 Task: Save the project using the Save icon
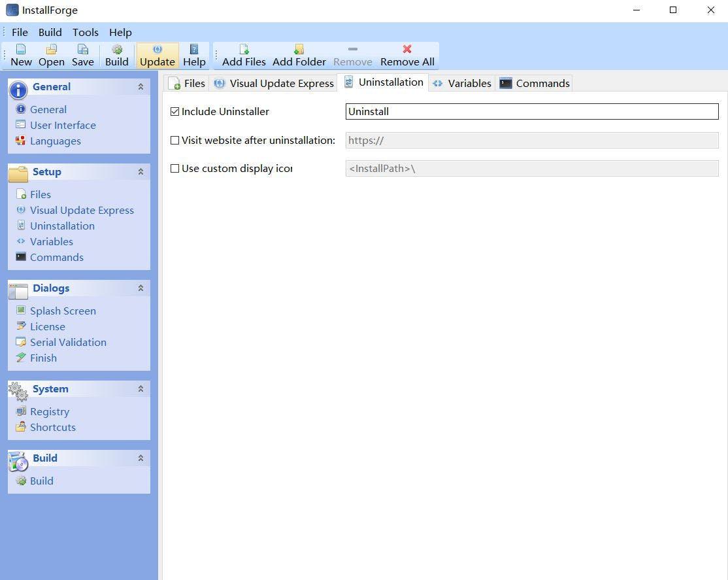82,55
